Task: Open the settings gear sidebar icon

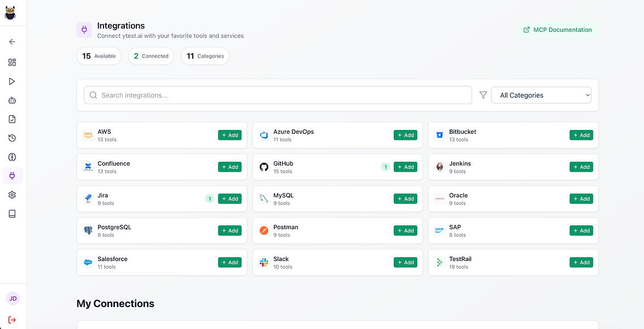Action: point(12,195)
